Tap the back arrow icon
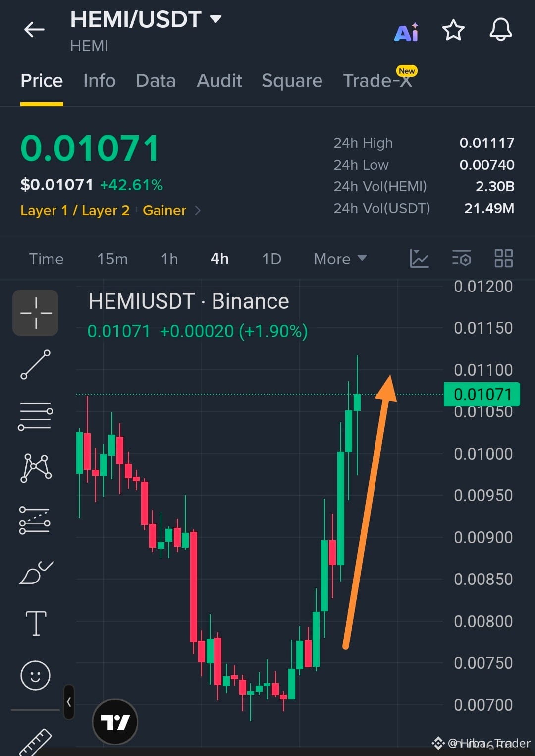 [x=34, y=30]
